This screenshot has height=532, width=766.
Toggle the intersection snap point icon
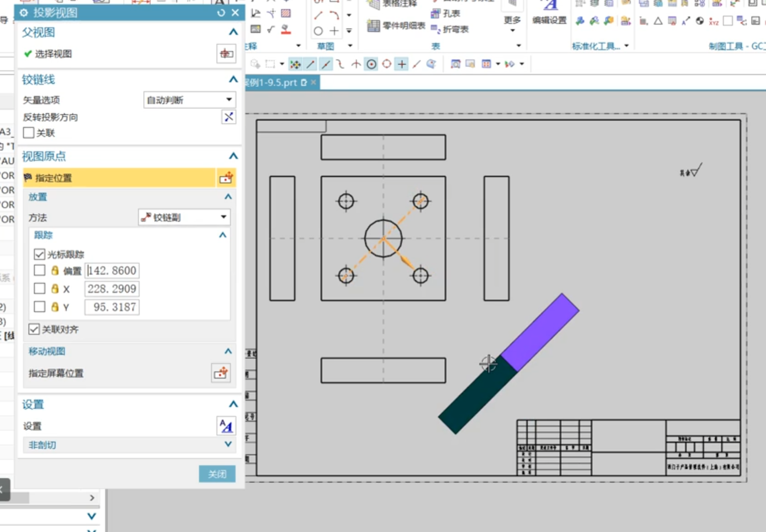356,64
